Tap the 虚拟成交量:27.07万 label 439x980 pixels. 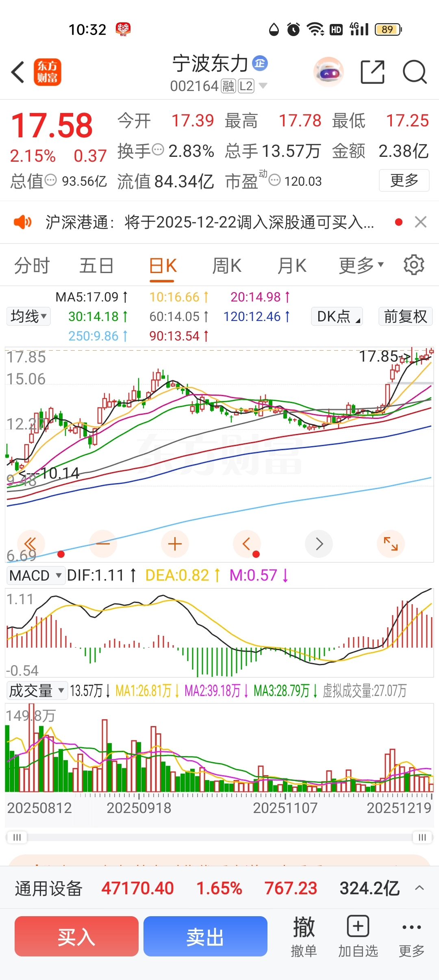click(x=365, y=691)
